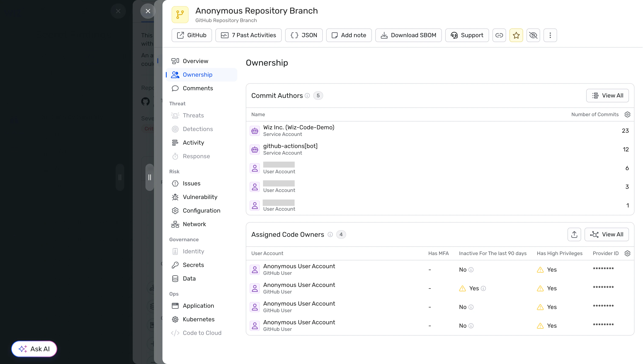Open the Response sidebar item
Viewport: 643px width, 364px height.
(x=202, y=156)
